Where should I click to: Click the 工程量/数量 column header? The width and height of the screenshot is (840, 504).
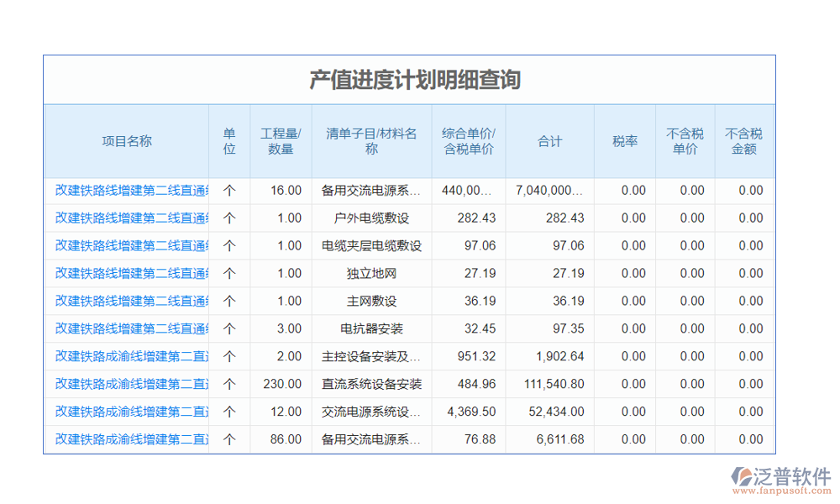280,140
